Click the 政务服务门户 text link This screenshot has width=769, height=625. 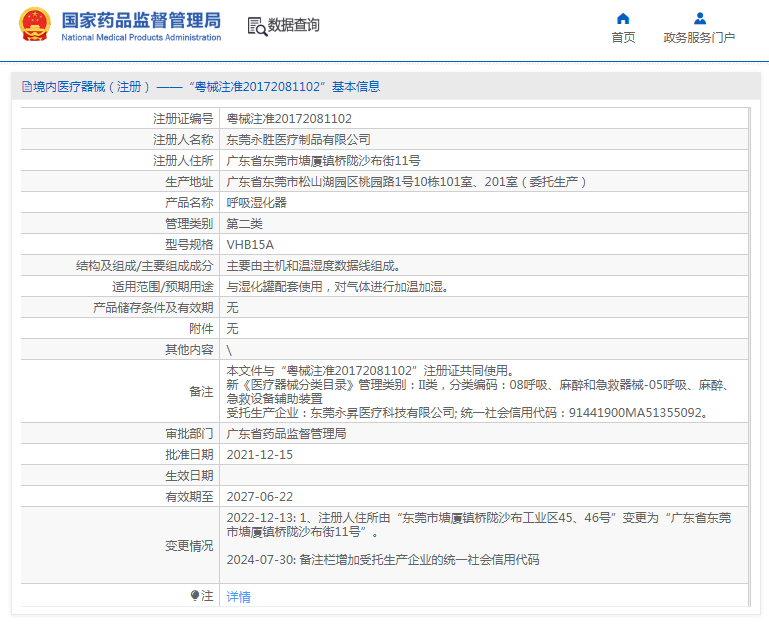point(699,37)
